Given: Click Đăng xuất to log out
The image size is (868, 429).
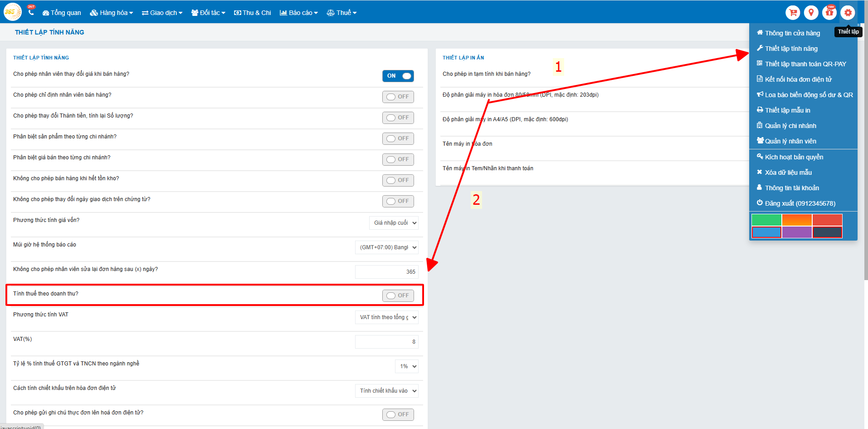Looking at the screenshot, I should [x=800, y=203].
